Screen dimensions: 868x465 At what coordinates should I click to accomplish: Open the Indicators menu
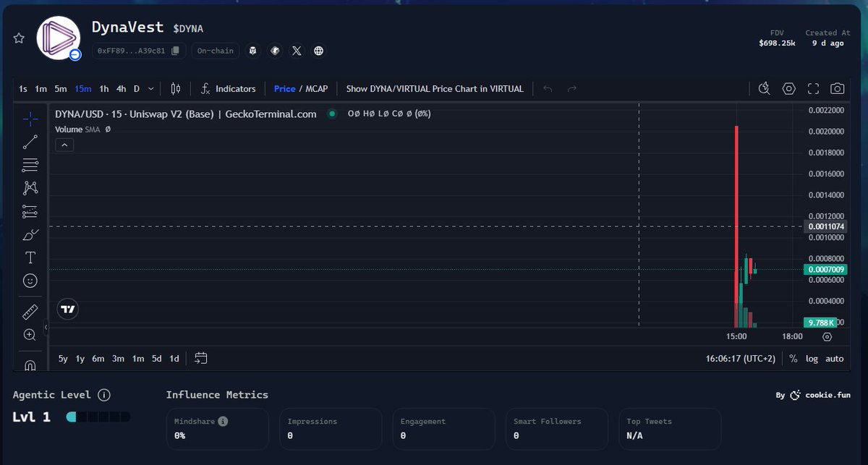pos(228,89)
